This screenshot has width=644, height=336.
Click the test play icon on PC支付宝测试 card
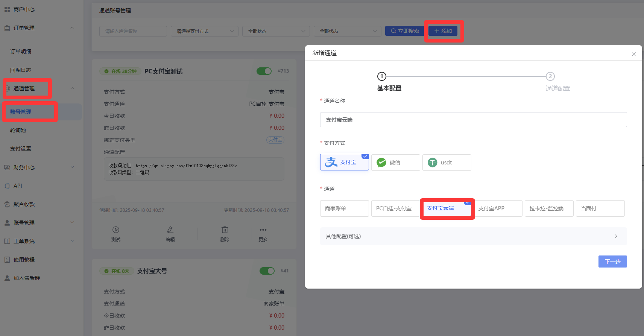(x=115, y=230)
